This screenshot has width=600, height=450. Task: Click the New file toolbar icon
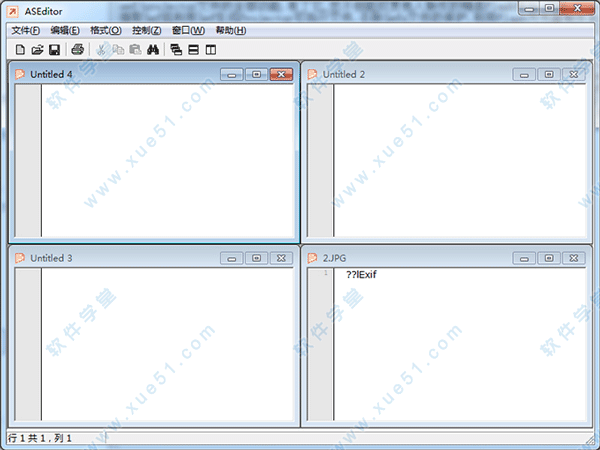(20, 49)
